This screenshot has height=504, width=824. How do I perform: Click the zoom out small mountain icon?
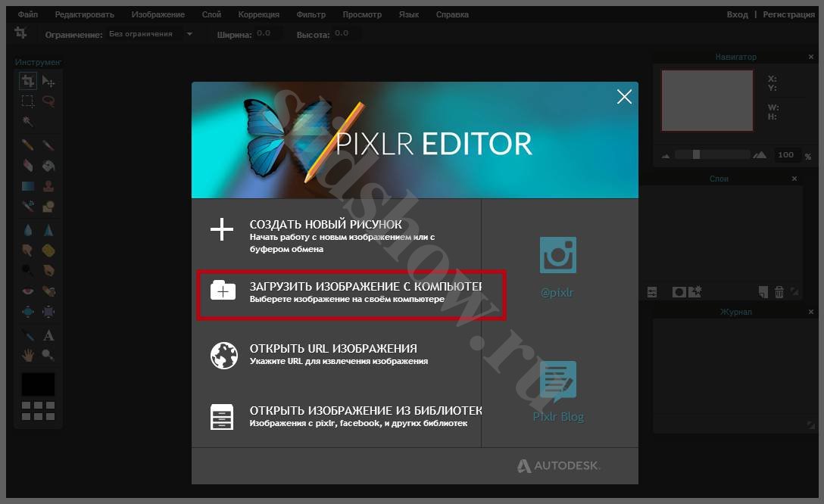point(666,156)
